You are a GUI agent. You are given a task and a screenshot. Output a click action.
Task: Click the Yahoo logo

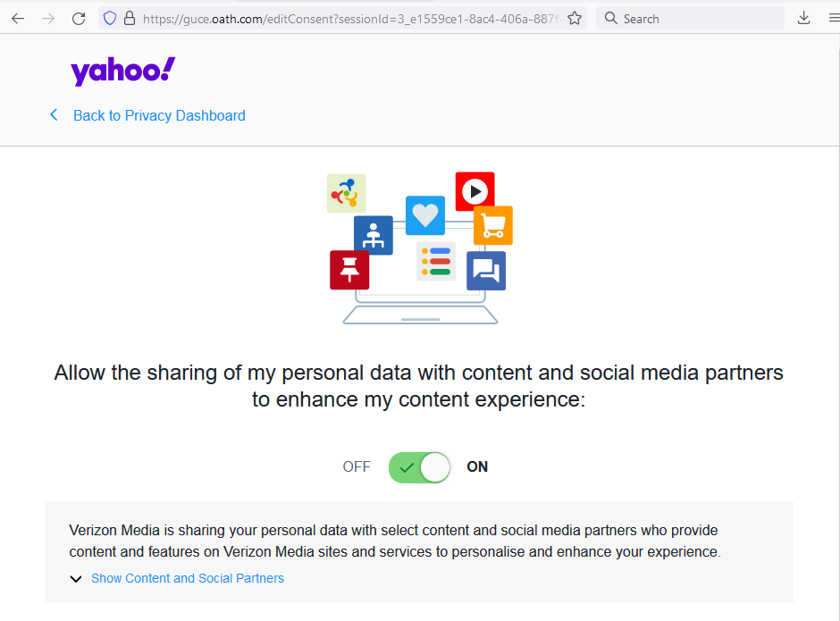(x=122, y=70)
